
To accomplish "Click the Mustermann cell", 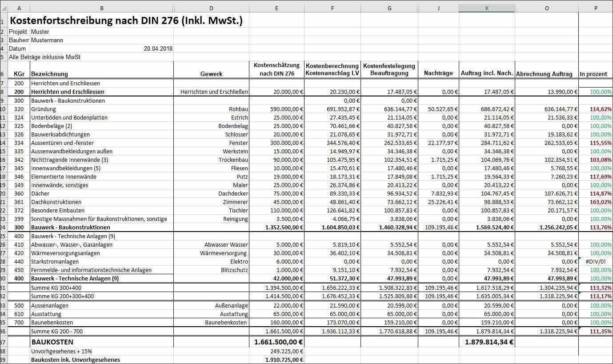I will point(47,40).
